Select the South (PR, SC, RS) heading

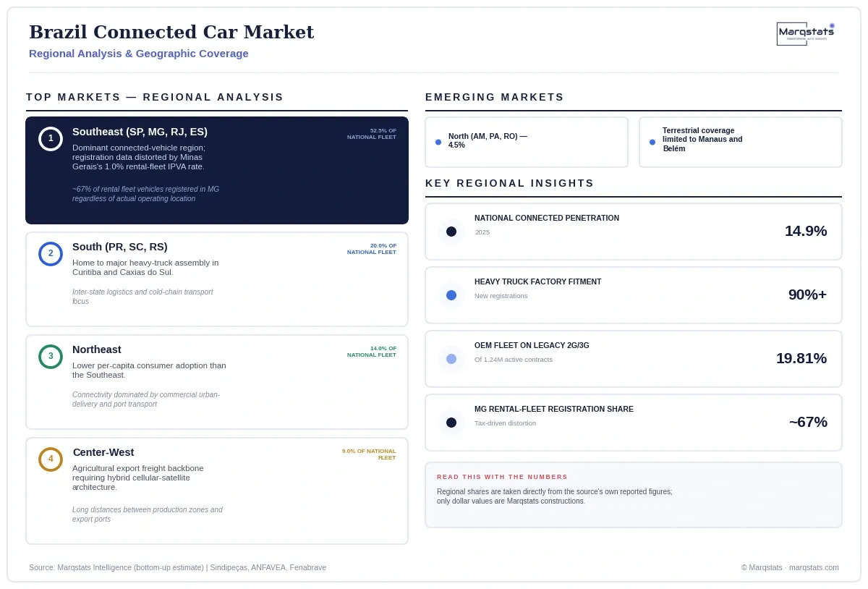(x=120, y=247)
